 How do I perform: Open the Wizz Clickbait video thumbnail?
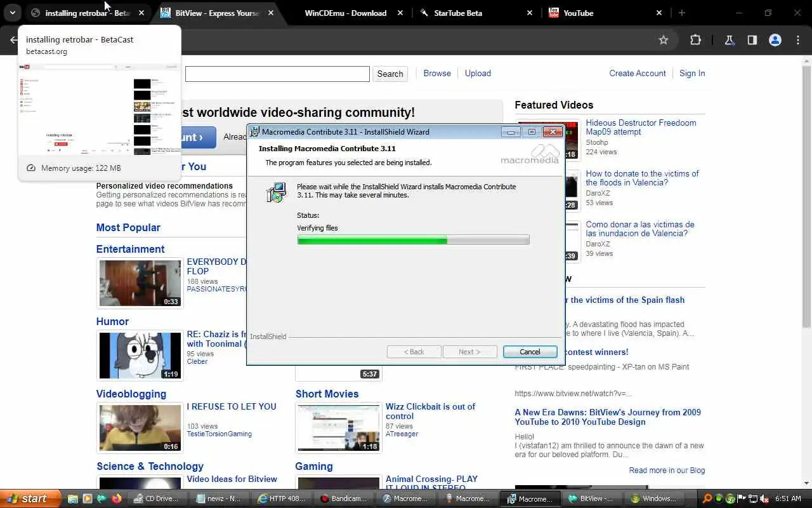[339, 428]
